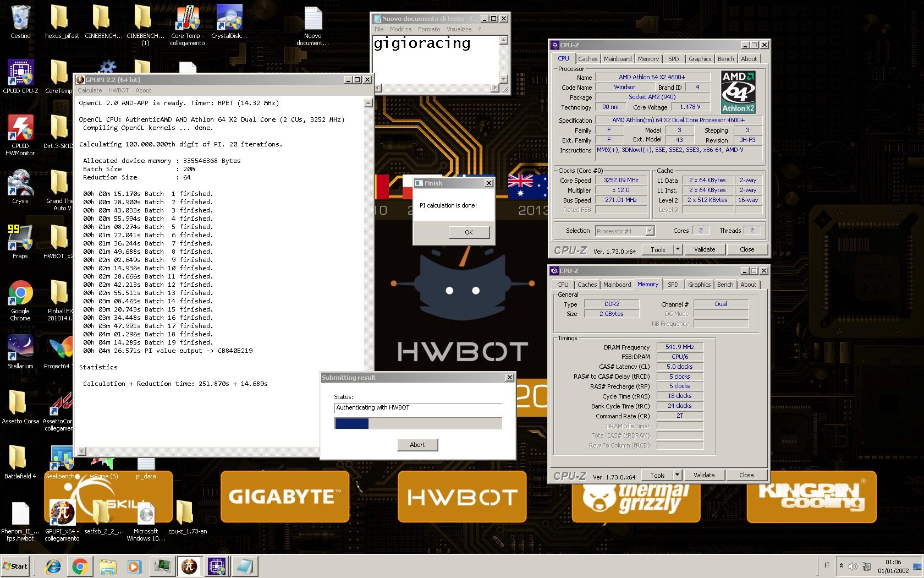Screen dimensions: 924x578
Task: Click the GPUPI horizontal scrollbar left arrow
Action: tap(81, 451)
